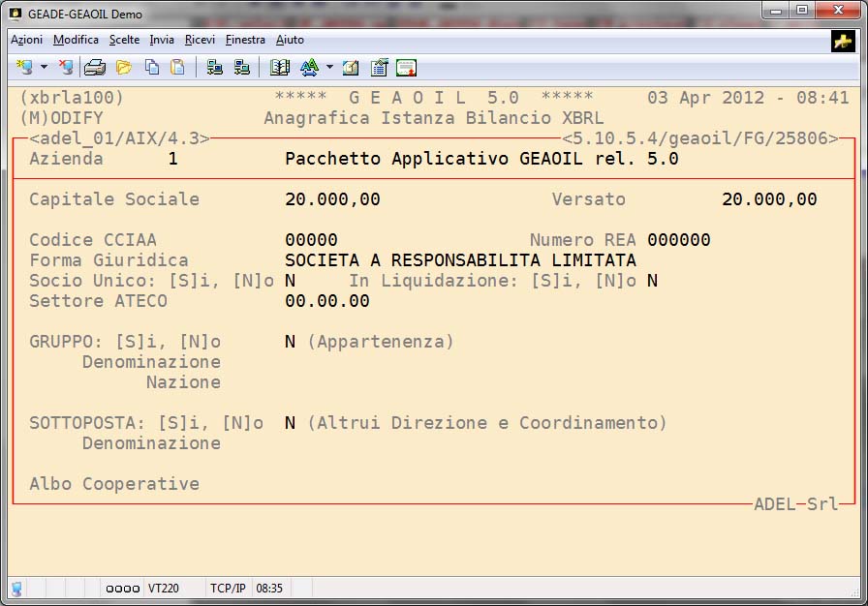This screenshot has height=606, width=868.
Task: Click the Anagrafica Istanza Bilancio XBRL title
Action: pos(433,118)
